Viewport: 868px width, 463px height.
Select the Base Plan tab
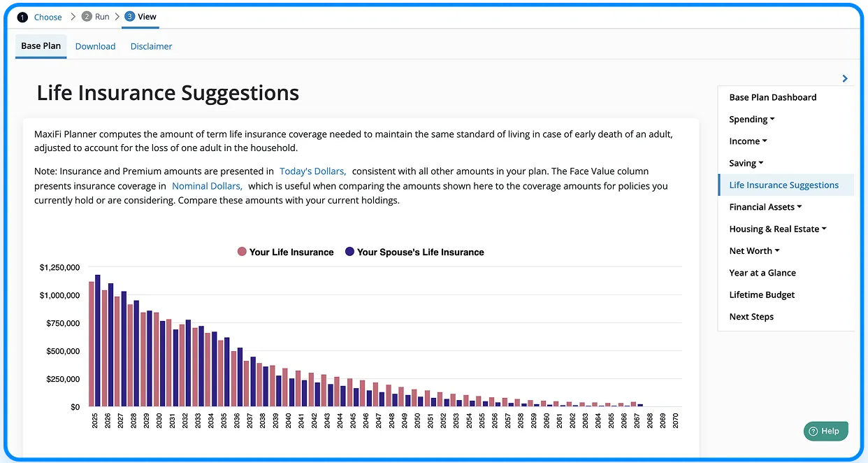pyautogui.click(x=41, y=46)
